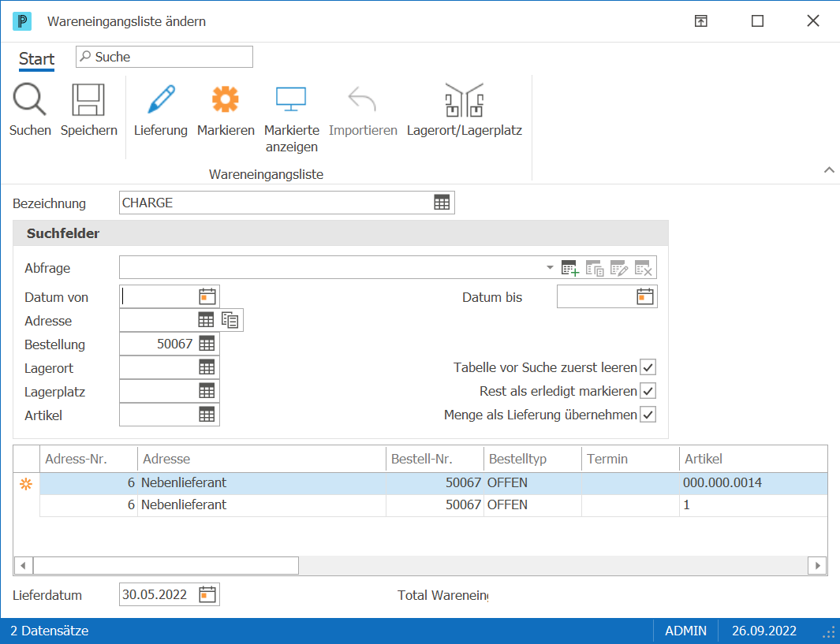840x644 pixels.
Task: Sort by the Adress-Nr. column header
Action: 88,459
